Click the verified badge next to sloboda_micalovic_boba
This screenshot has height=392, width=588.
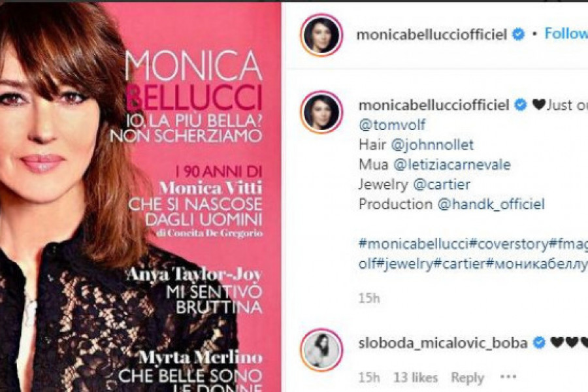click(539, 342)
